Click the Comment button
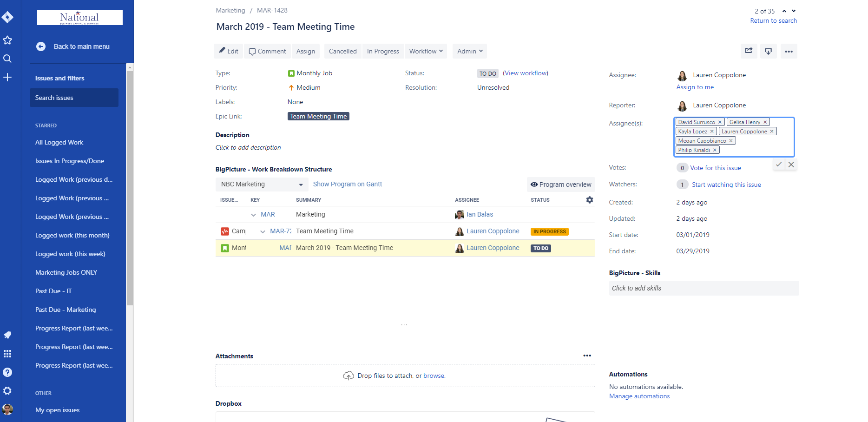 point(267,51)
